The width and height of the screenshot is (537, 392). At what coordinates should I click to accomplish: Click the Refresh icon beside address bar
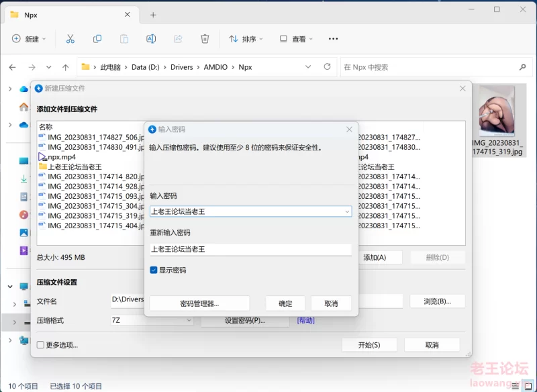click(327, 67)
